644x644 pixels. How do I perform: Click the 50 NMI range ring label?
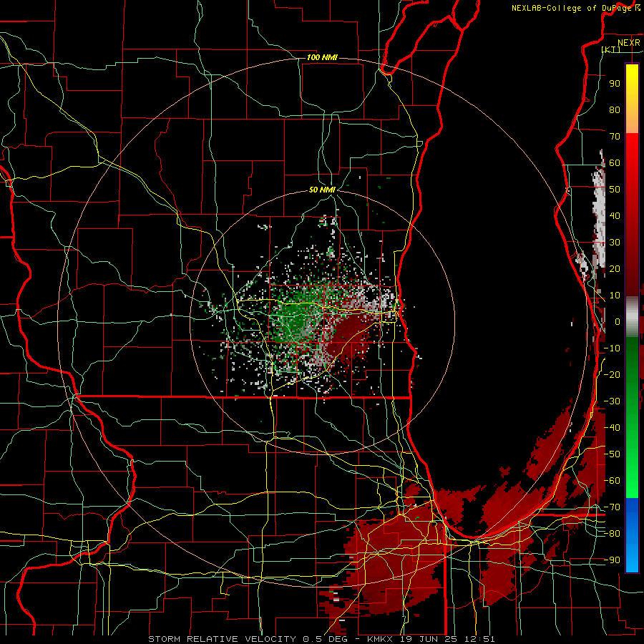click(x=322, y=190)
